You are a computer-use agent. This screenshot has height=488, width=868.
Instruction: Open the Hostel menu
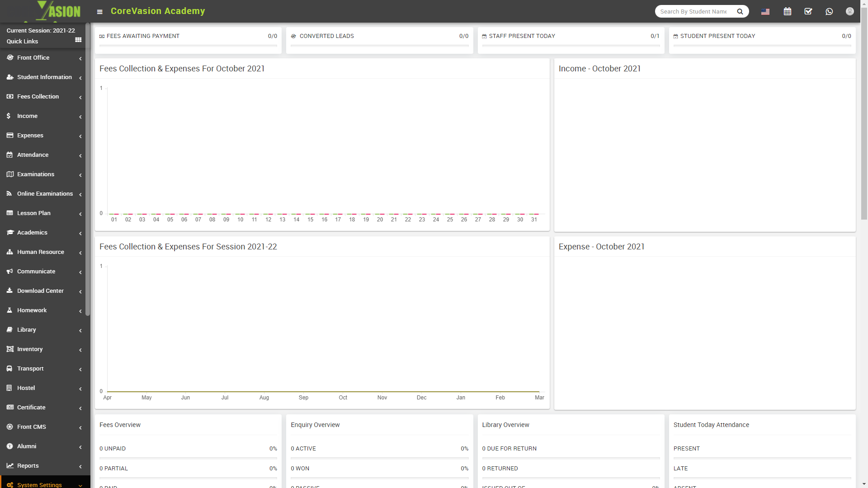tap(44, 388)
